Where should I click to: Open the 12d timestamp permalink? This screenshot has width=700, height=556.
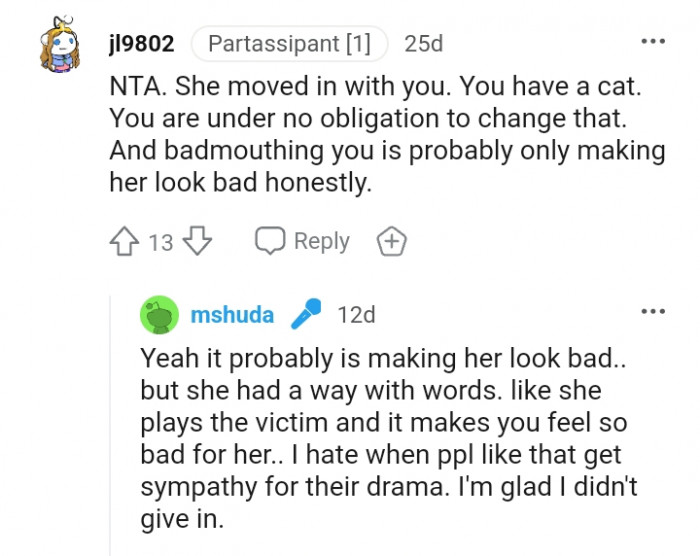pos(356,315)
